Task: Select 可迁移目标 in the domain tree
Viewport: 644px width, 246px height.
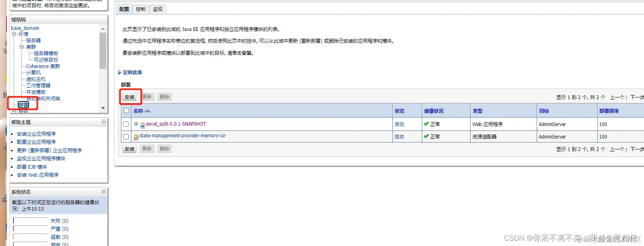Action: click(46, 60)
